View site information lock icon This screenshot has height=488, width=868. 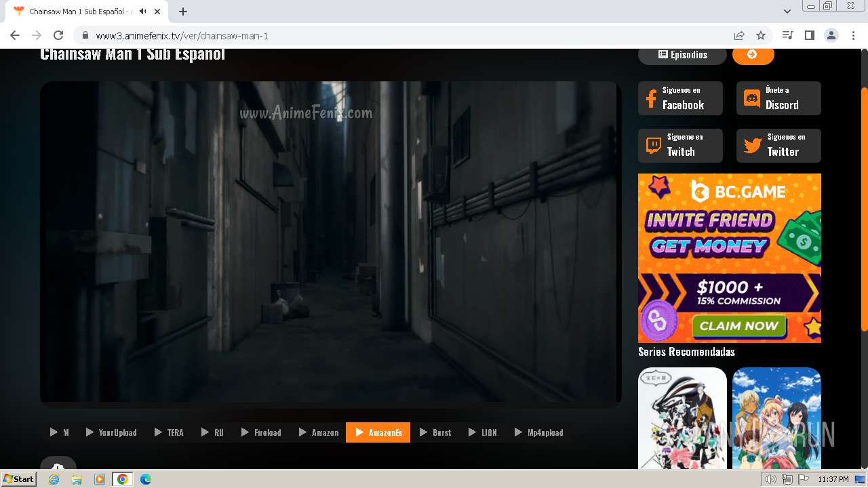pos(85,36)
